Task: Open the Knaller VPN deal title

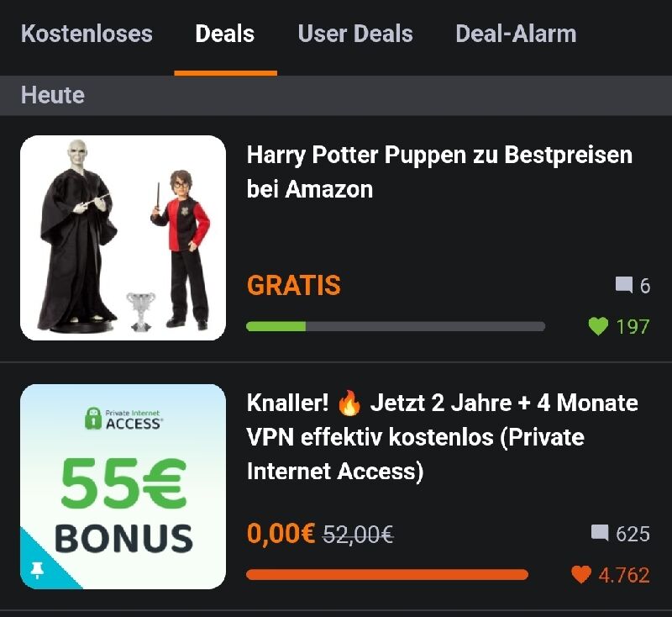Action: [443, 437]
